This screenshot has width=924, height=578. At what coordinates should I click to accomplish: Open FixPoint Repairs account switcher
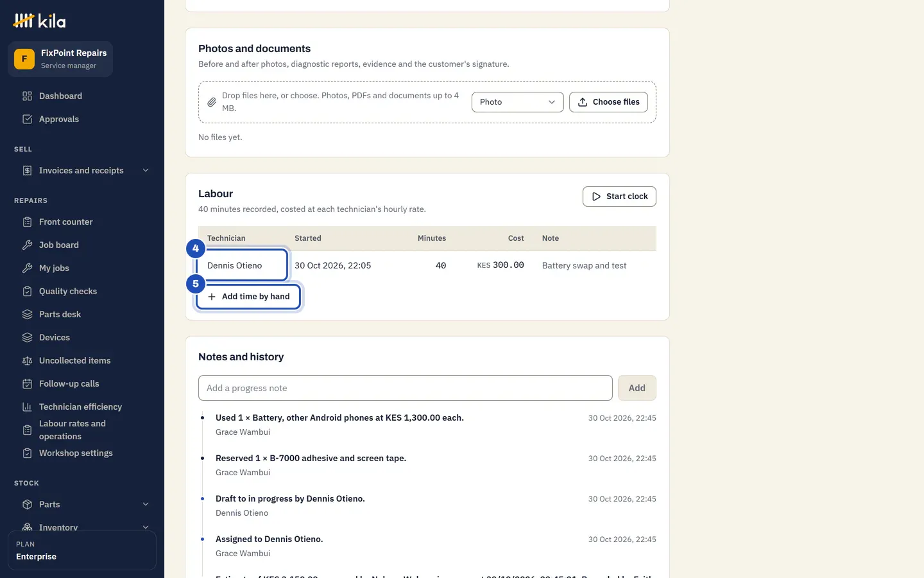coord(60,59)
